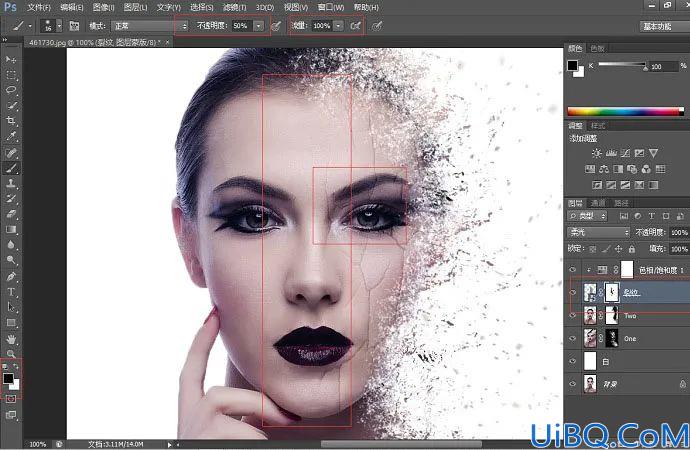690x450 pixels.
Task: Select the Eraser tool
Action: (11, 214)
